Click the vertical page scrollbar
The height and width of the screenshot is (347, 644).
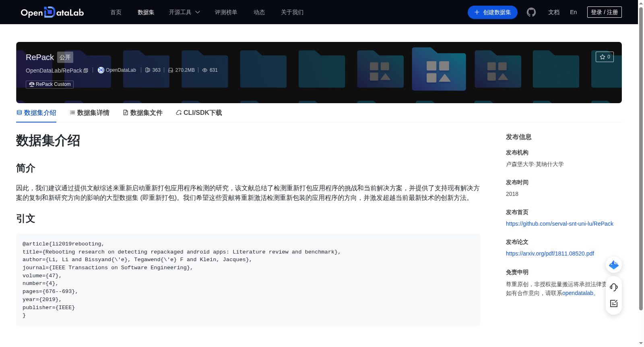(x=641, y=158)
